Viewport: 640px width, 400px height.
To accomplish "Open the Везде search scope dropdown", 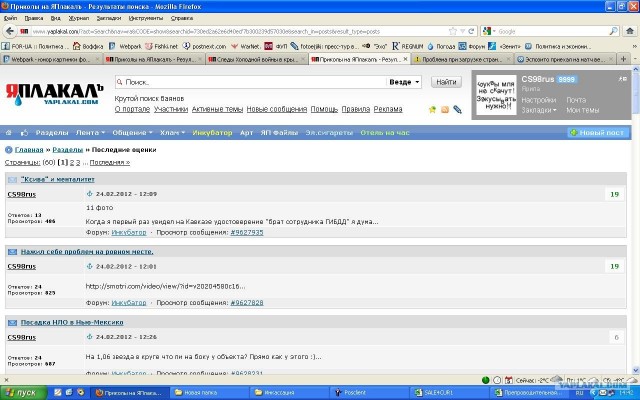I will click(x=404, y=82).
